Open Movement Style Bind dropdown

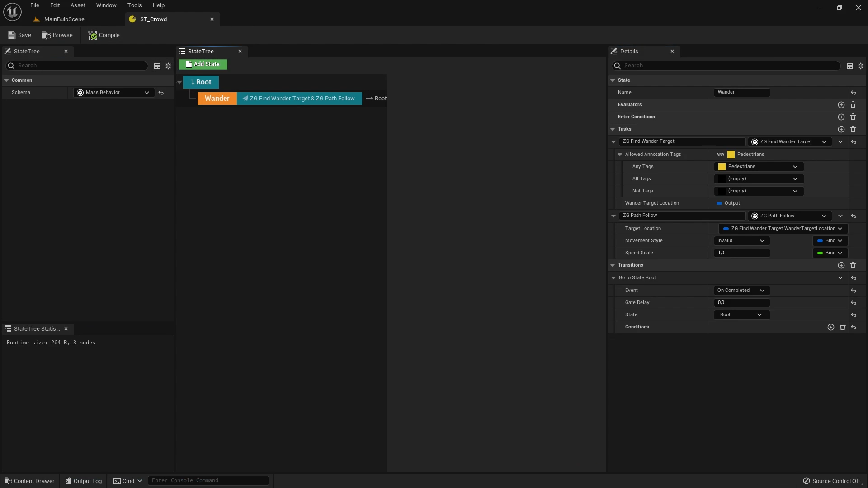click(x=830, y=241)
